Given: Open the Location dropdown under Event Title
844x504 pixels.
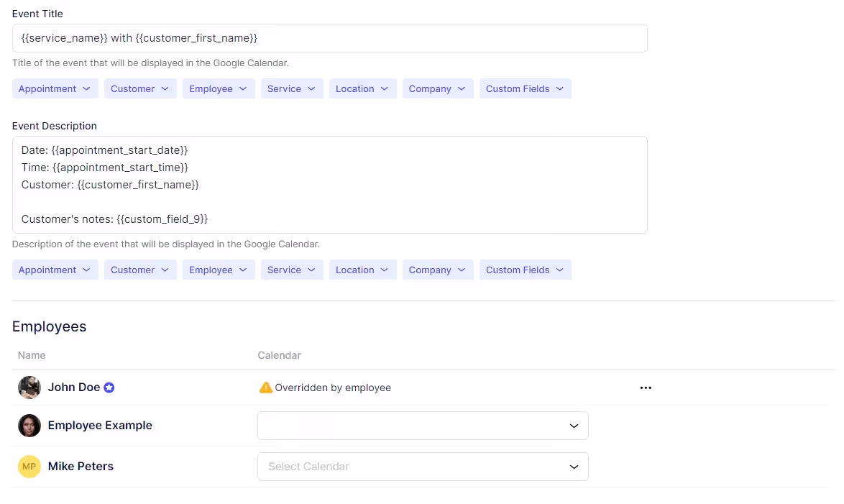Looking at the screenshot, I should pyautogui.click(x=362, y=89).
